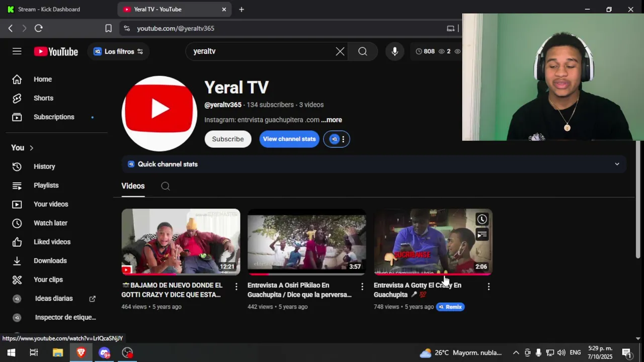This screenshot has height=362, width=644.
Task: Play the 3:57 video thumbnail
Action: click(307, 242)
